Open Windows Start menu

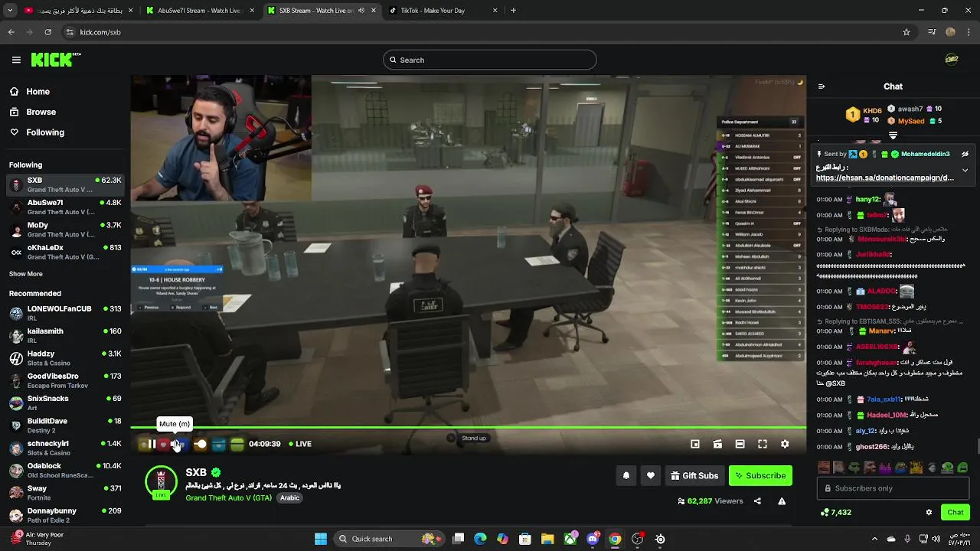point(321,539)
